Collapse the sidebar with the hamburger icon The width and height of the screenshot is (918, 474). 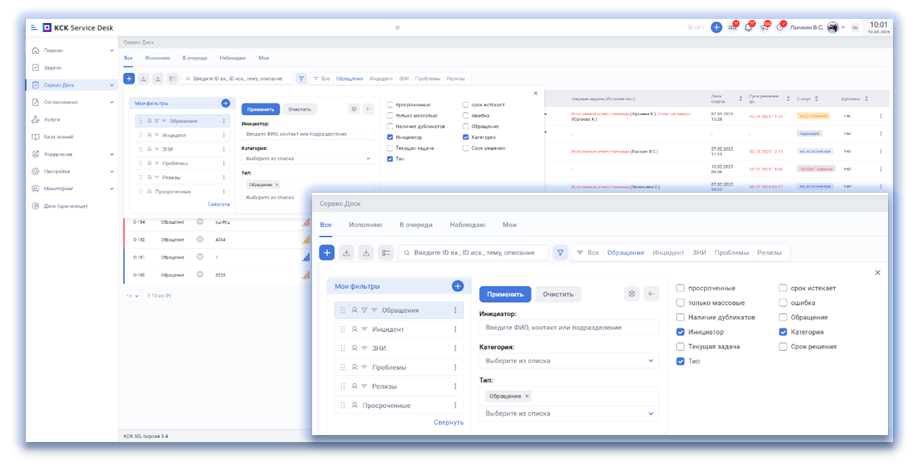tap(34, 28)
